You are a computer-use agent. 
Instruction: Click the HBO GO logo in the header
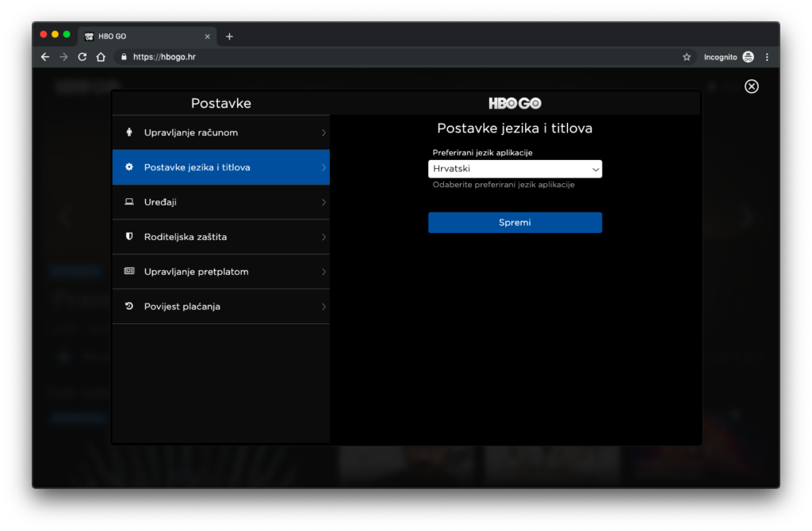pyautogui.click(x=515, y=103)
